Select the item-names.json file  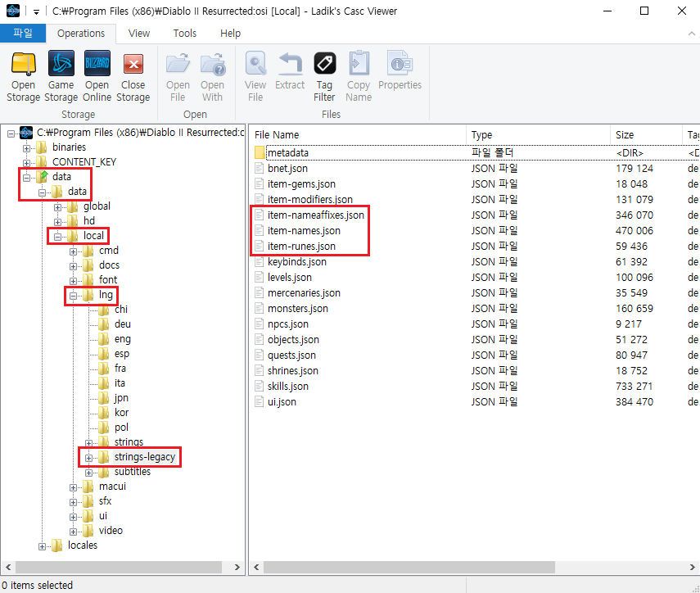[x=304, y=231]
